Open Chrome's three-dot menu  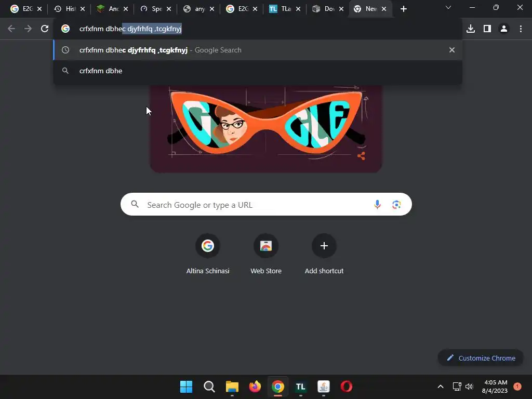[x=521, y=29]
